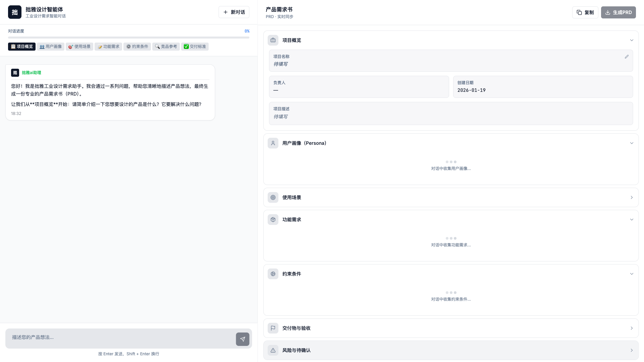
Task: Select the 功能需求 tag in progress bar
Action: [108, 46]
